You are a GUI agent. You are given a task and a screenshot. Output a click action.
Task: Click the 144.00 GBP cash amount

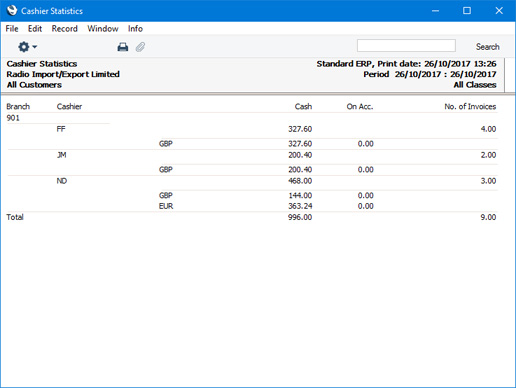300,195
